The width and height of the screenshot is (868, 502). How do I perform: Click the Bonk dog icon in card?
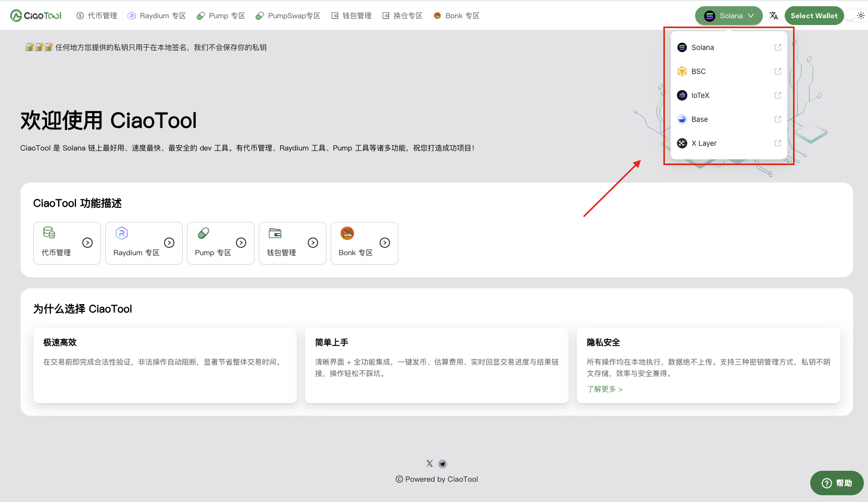(x=347, y=233)
